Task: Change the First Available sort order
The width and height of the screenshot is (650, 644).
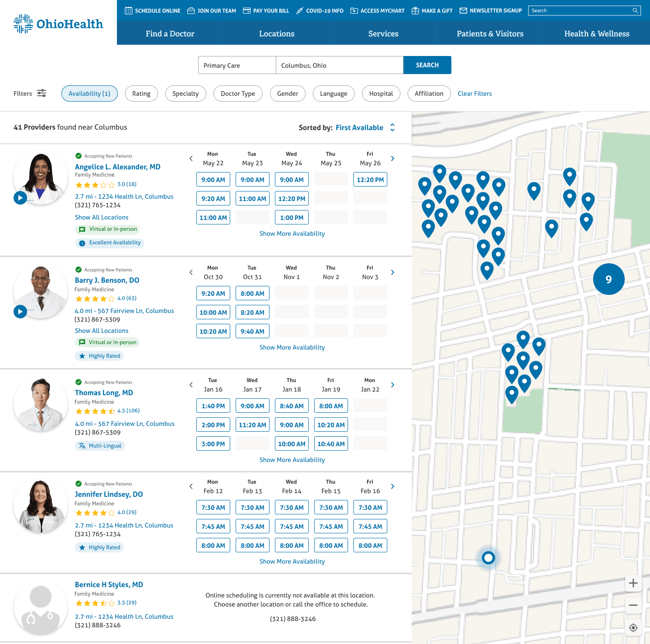Action: coord(366,127)
